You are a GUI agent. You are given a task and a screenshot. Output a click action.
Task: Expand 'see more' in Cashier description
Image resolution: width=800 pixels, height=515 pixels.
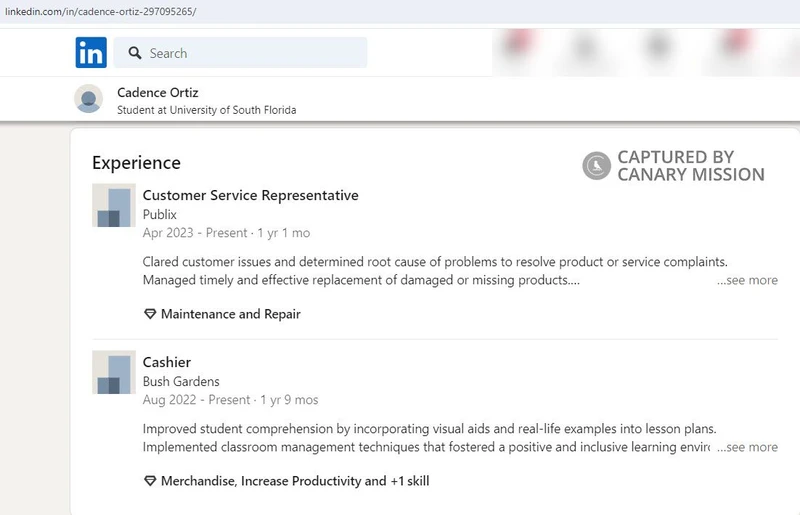click(747, 447)
